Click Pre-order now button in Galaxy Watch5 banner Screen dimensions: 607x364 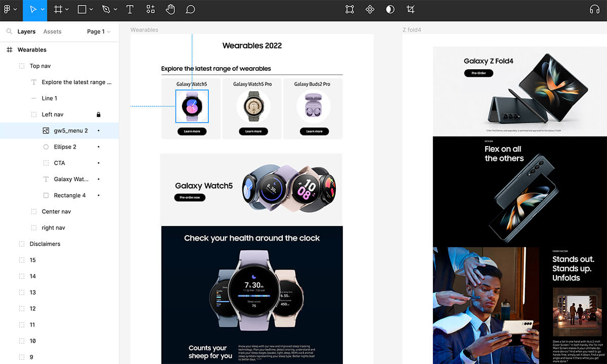coord(190,197)
